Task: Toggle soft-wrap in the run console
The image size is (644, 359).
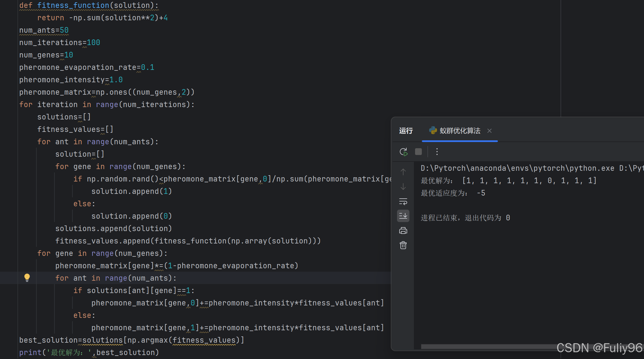Action: click(x=403, y=201)
